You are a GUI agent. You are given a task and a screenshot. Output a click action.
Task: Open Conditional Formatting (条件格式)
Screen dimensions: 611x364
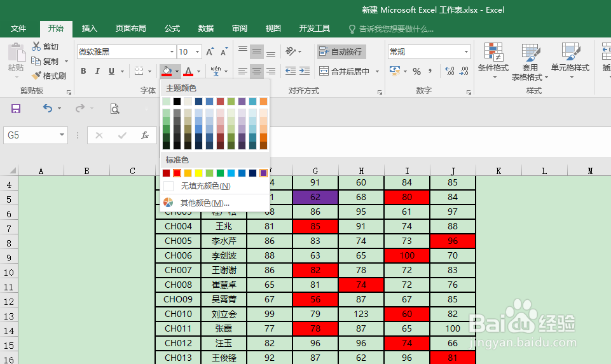coord(493,61)
